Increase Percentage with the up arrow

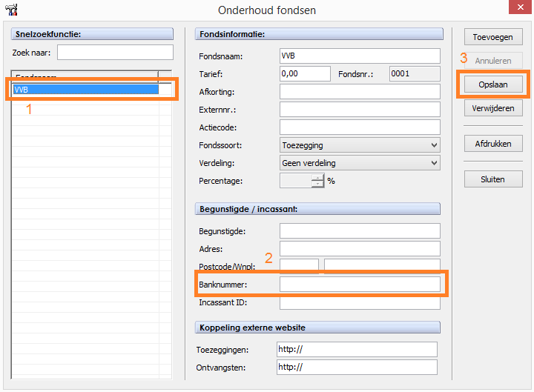point(317,177)
